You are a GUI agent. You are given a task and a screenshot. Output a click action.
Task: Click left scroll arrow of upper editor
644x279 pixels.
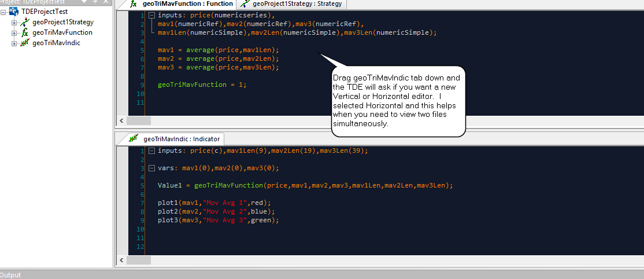(x=121, y=120)
